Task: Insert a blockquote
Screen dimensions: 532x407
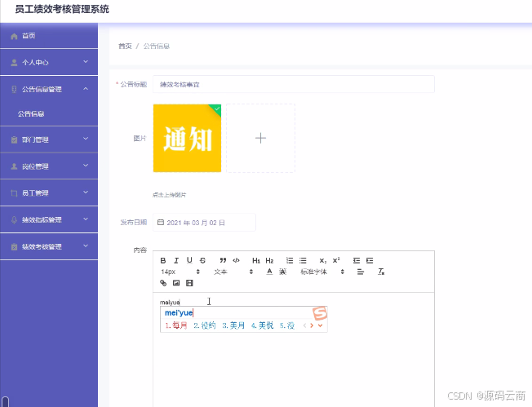Action: pos(223,260)
